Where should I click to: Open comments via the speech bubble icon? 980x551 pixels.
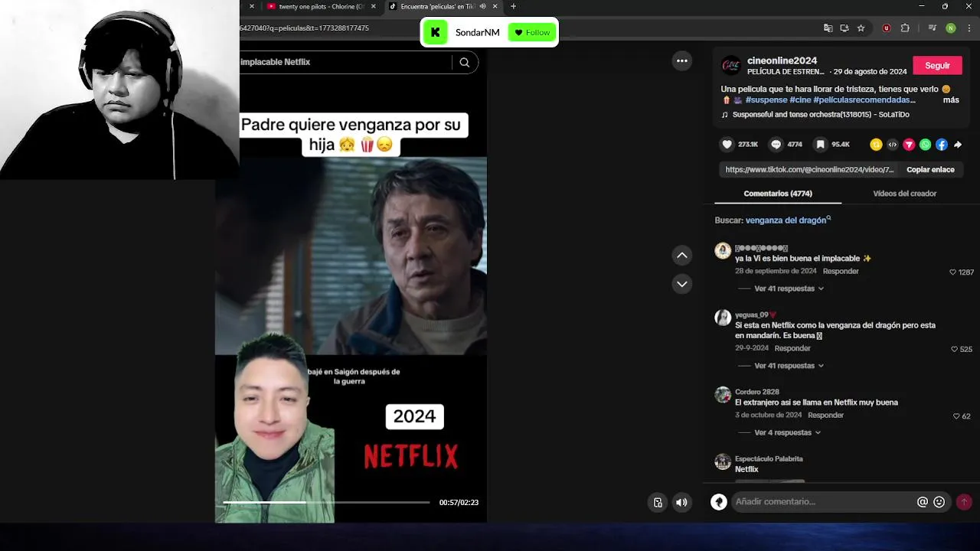776,144
